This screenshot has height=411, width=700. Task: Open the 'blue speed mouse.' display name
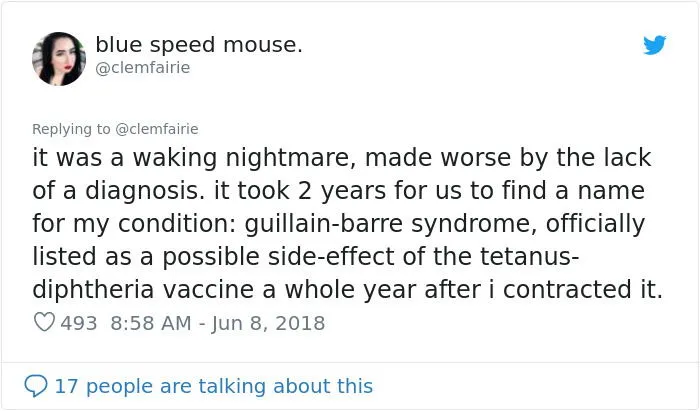198,45
